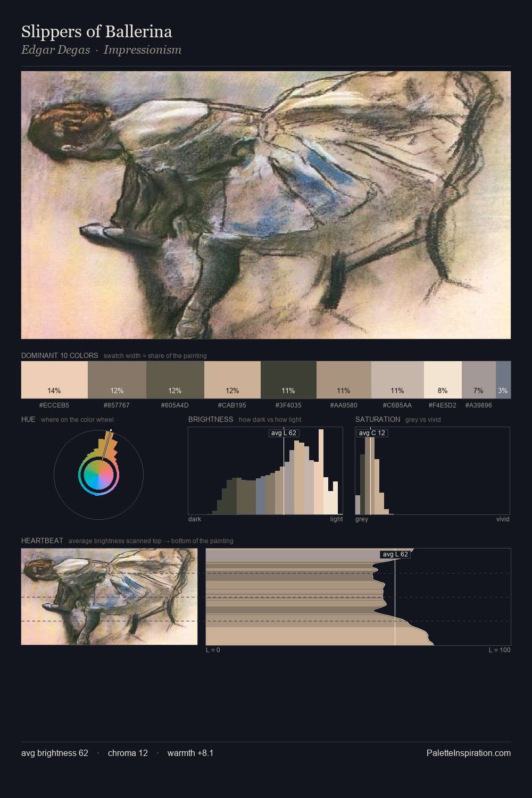Click the 'L = 0' axis label
The width and height of the screenshot is (532, 798).
(x=213, y=650)
